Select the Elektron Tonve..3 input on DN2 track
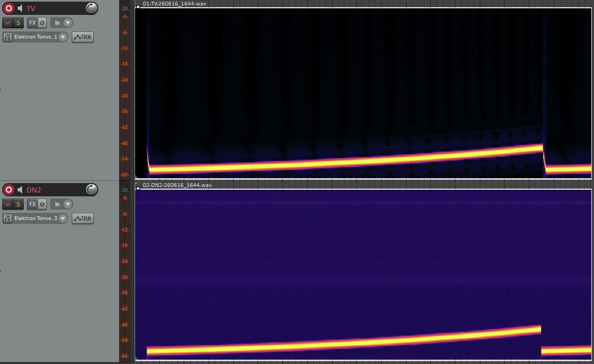This screenshot has height=364, width=594. [x=36, y=218]
